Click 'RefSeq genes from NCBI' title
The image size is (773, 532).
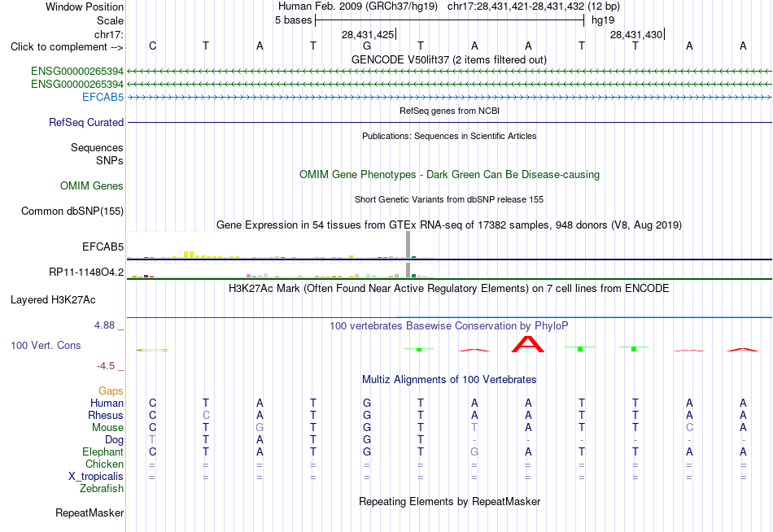click(449, 111)
